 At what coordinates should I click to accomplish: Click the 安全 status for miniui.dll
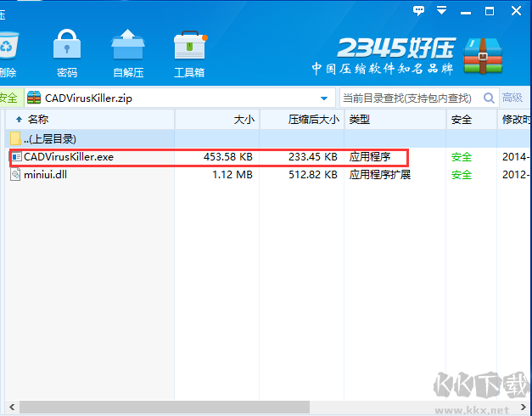(x=462, y=175)
